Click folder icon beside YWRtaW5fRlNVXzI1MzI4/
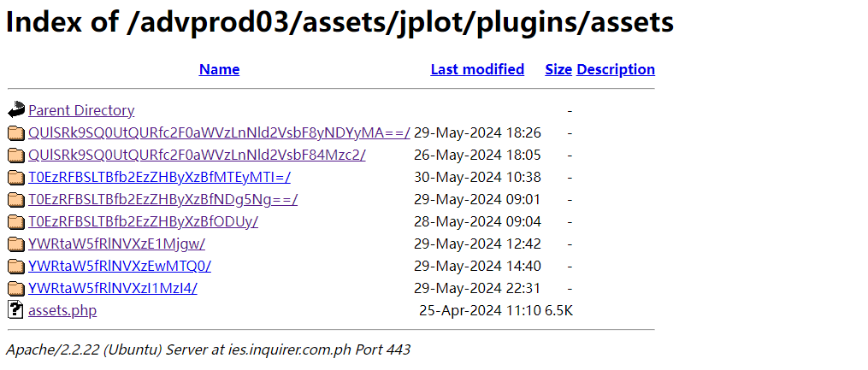The image size is (868, 370). pyautogui.click(x=16, y=289)
